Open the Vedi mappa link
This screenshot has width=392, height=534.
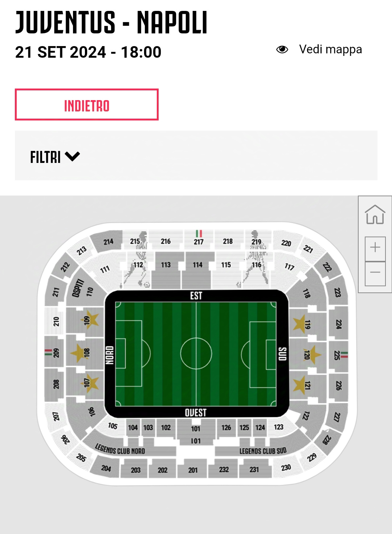pos(330,49)
